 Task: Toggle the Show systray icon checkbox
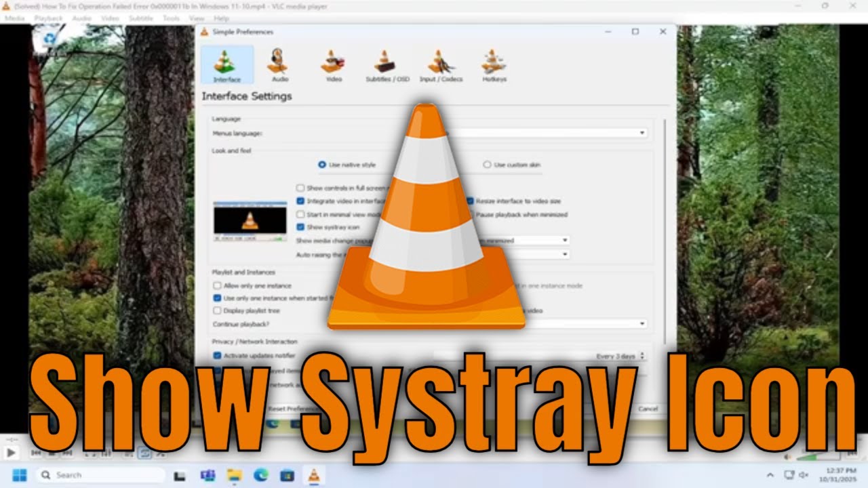click(300, 227)
